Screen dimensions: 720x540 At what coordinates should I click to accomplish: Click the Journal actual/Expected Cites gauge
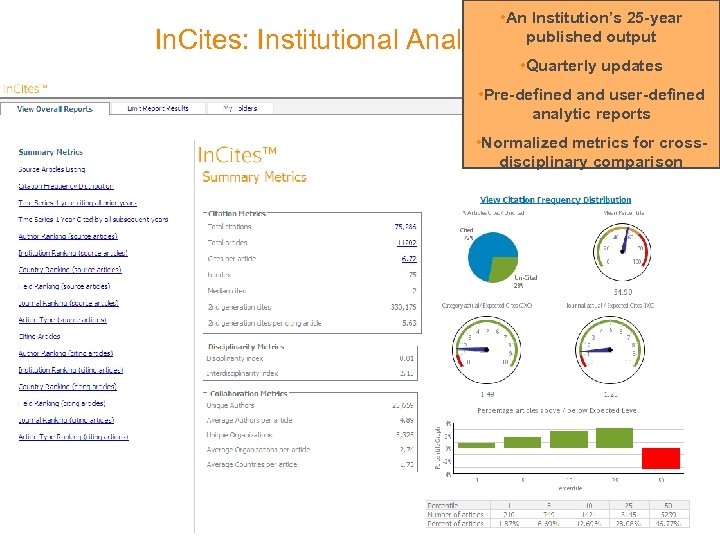click(x=610, y=349)
